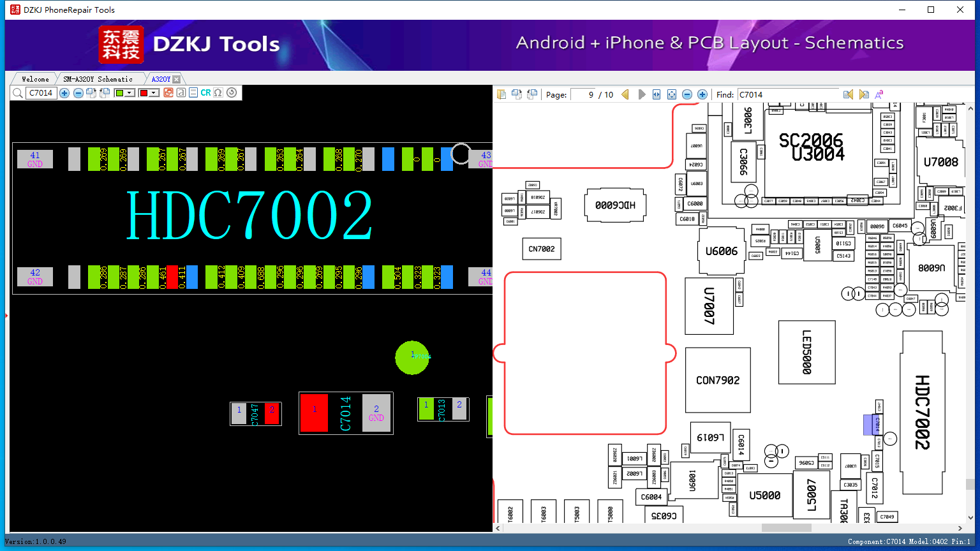Click the green circular test point

(412, 358)
